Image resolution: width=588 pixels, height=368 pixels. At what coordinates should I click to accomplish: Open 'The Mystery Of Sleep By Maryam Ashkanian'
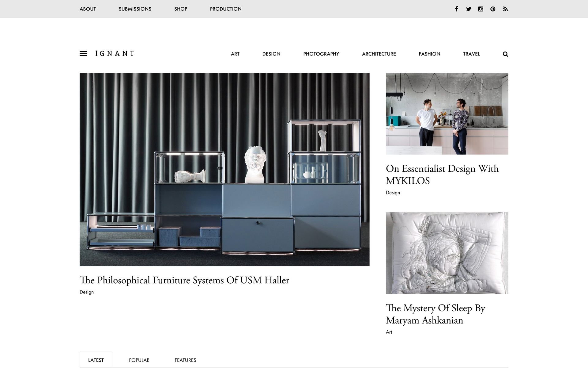pos(435,314)
